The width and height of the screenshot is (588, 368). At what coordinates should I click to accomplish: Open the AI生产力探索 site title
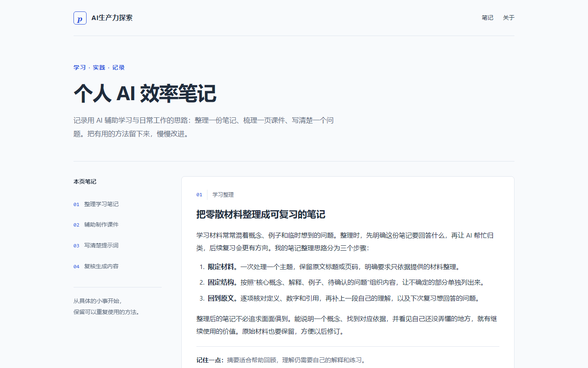tap(112, 18)
